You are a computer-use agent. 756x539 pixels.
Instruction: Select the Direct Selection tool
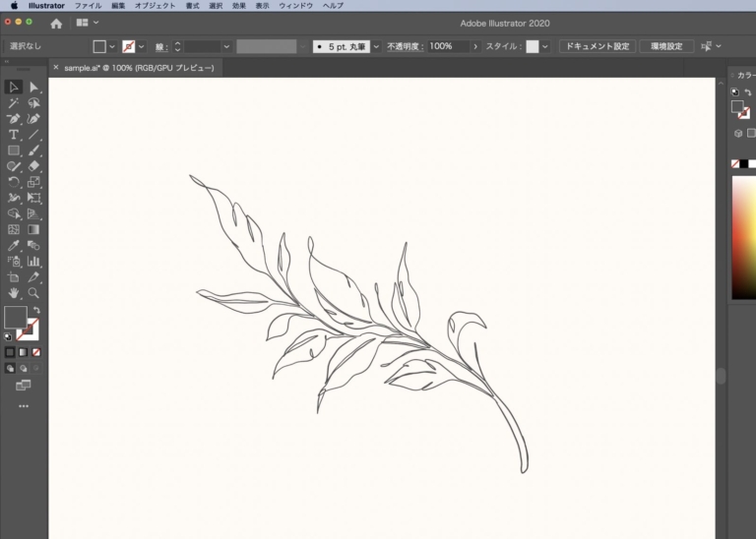[33, 88]
